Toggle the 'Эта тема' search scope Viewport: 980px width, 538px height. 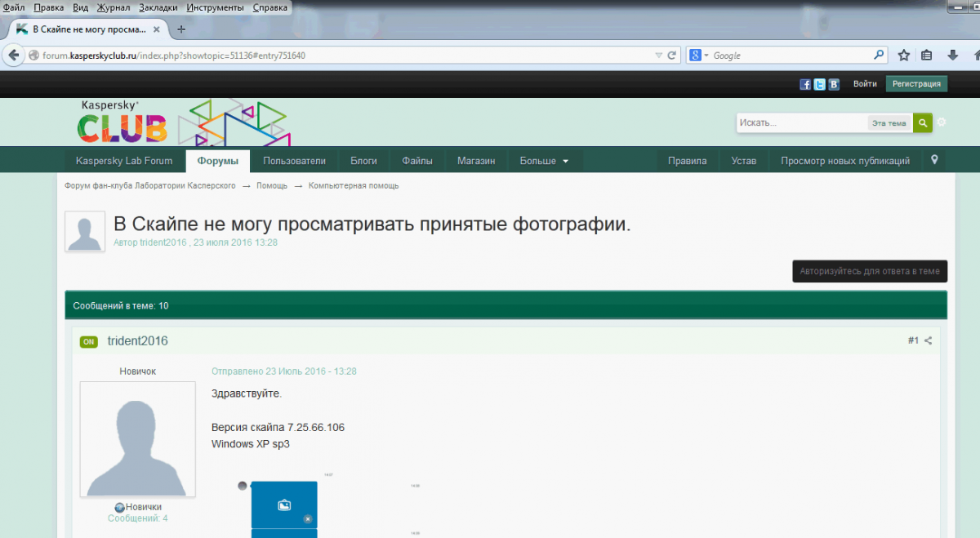click(x=889, y=123)
